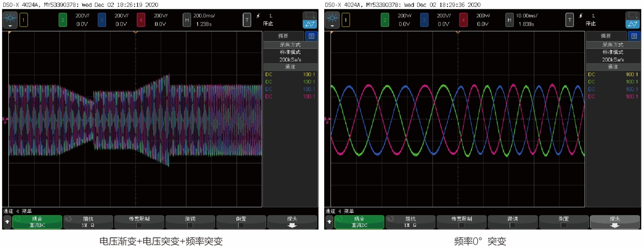
Task: Expand the 探头 probe submenu on left scope
Action: [x=292, y=222]
